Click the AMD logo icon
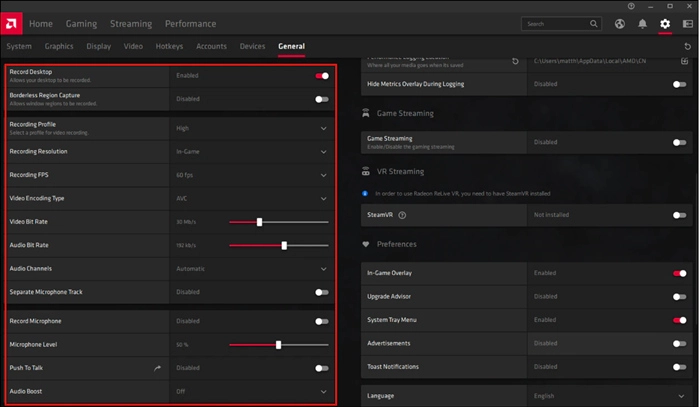Screen dimensions: 700x407 click(13, 23)
